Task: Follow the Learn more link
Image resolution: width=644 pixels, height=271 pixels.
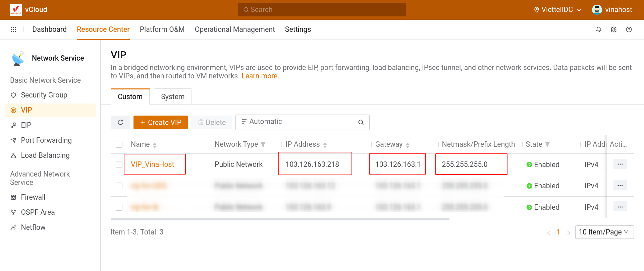Action: (x=260, y=76)
